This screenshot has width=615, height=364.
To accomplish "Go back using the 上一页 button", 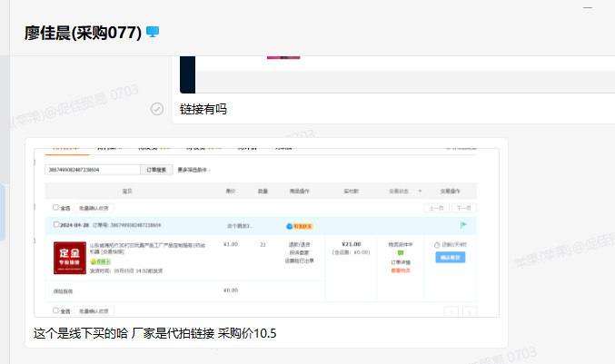I will pos(437,208).
